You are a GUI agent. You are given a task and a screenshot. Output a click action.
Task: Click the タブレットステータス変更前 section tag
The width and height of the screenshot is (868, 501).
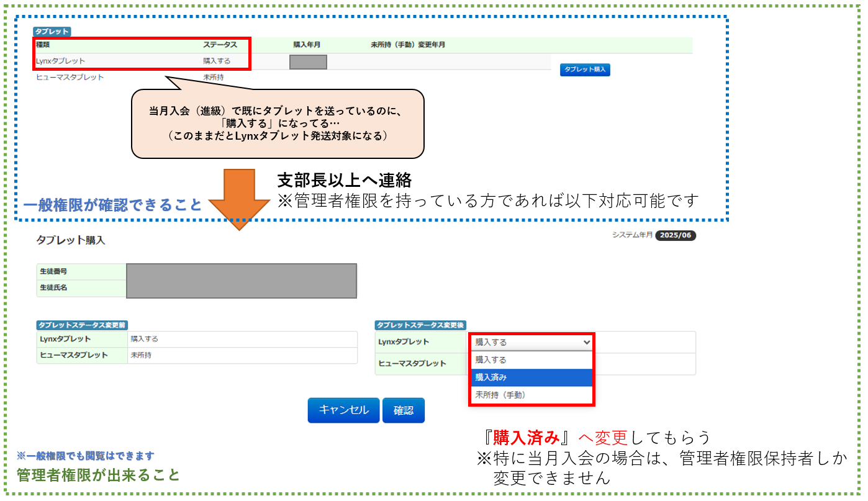point(83,325)
